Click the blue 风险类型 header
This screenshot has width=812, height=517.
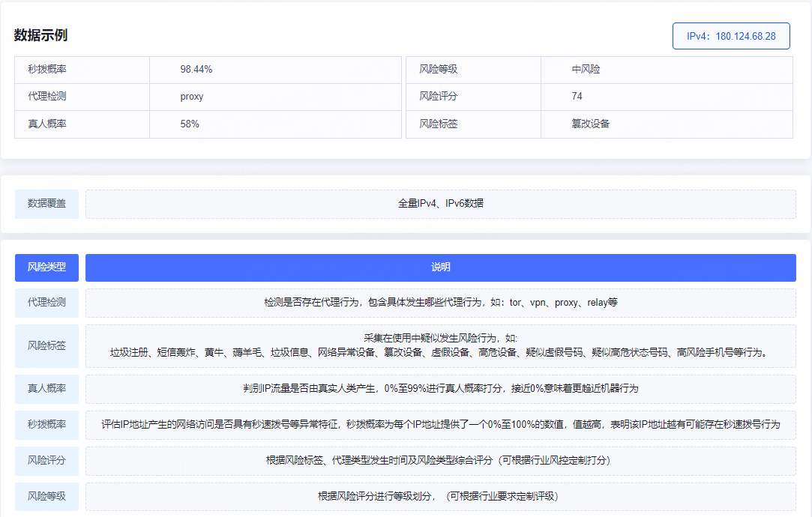46,267
